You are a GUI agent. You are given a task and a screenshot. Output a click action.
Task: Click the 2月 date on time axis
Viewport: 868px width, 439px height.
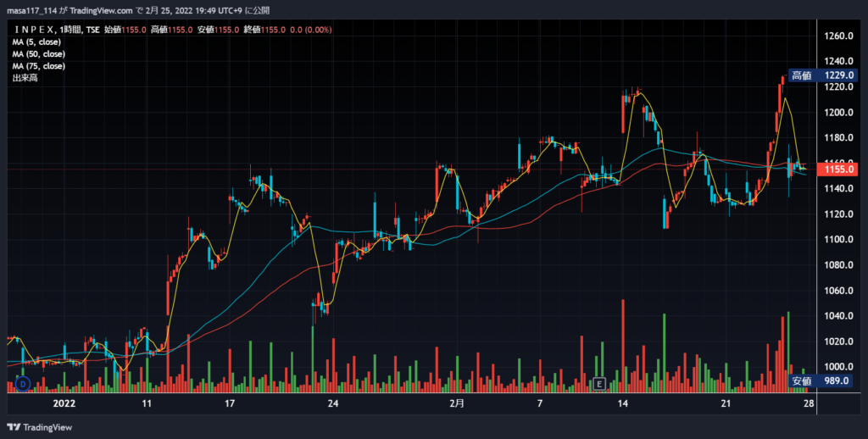click(457, 403)
